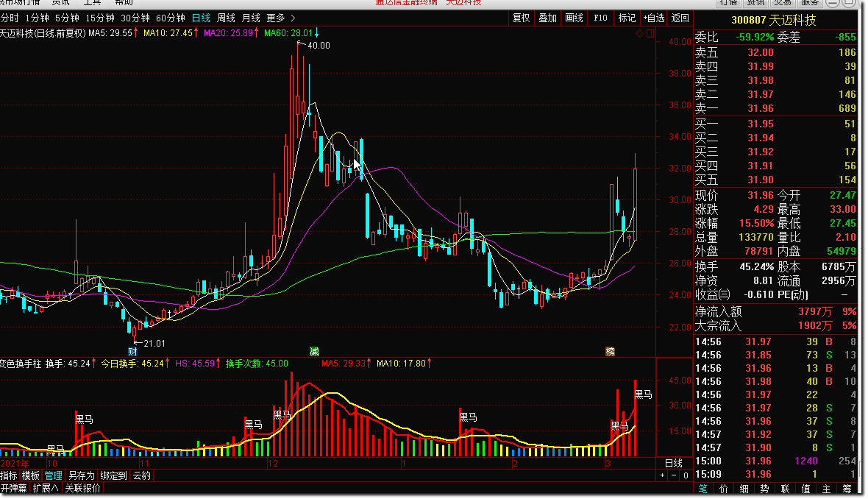This screenshot has height=499, width=868.
Task: Open the 指标 indicator tab
Action: [9, 475]
